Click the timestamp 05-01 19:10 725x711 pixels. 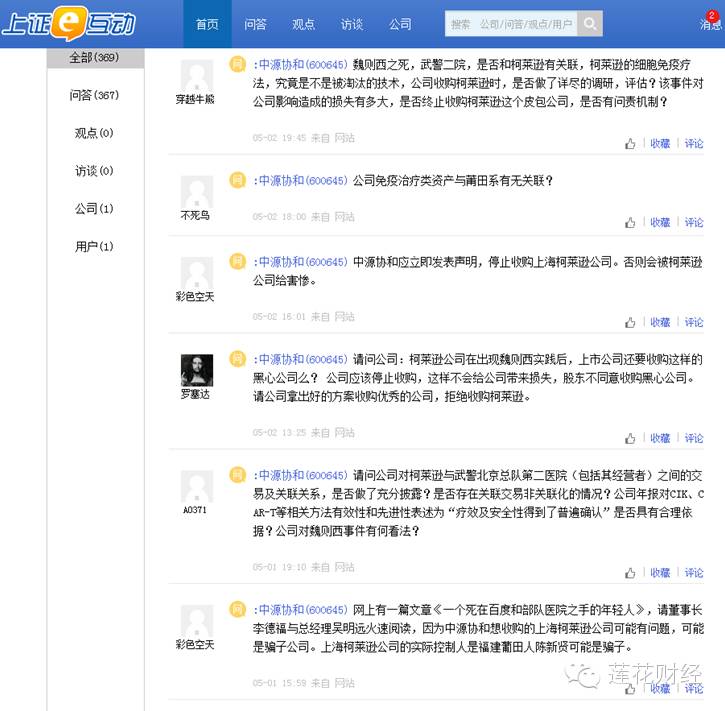coord(279,567)
